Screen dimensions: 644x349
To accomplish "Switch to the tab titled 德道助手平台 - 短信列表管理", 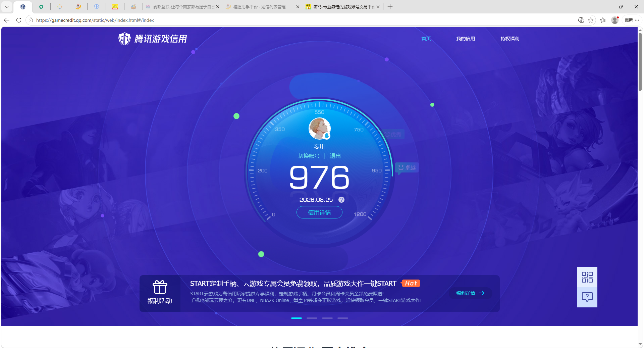I will pyautogui.click(x=259, y=7).
